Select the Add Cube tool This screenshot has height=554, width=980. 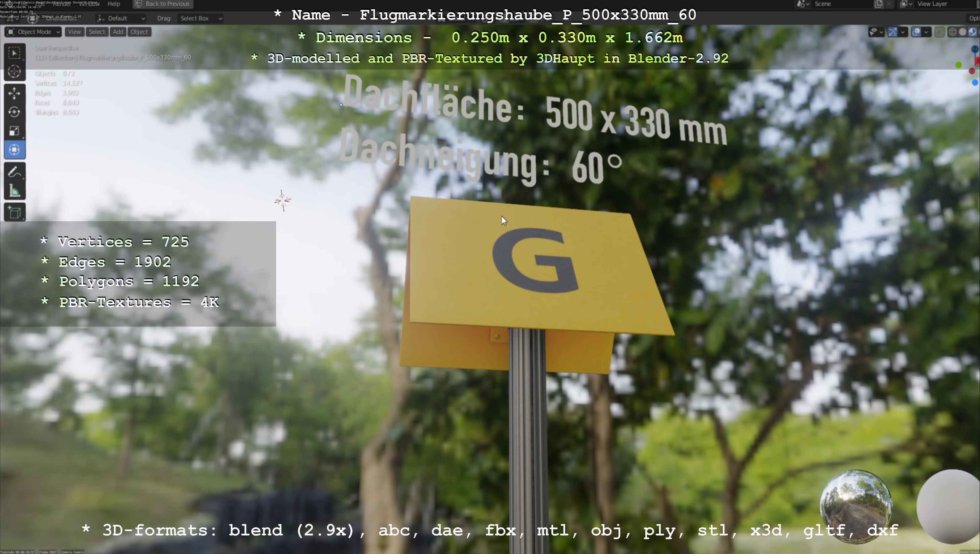click(x=14, y=213)
